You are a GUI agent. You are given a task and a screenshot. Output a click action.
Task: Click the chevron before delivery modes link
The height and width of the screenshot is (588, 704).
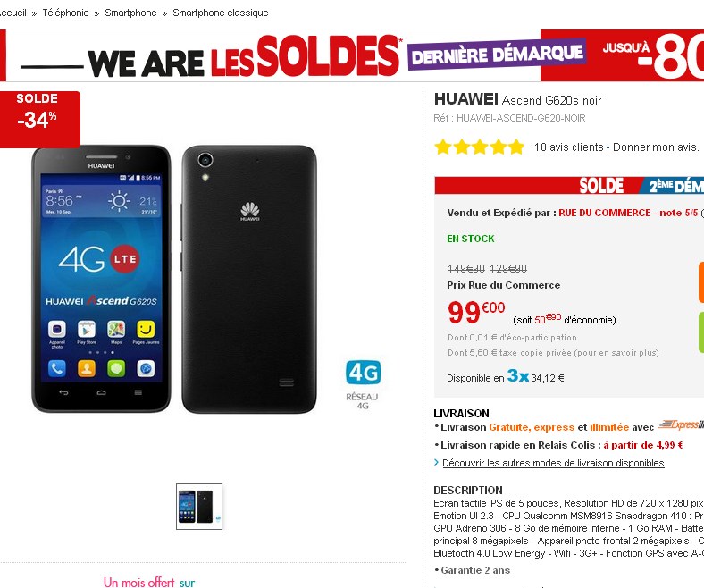(436, 462)
